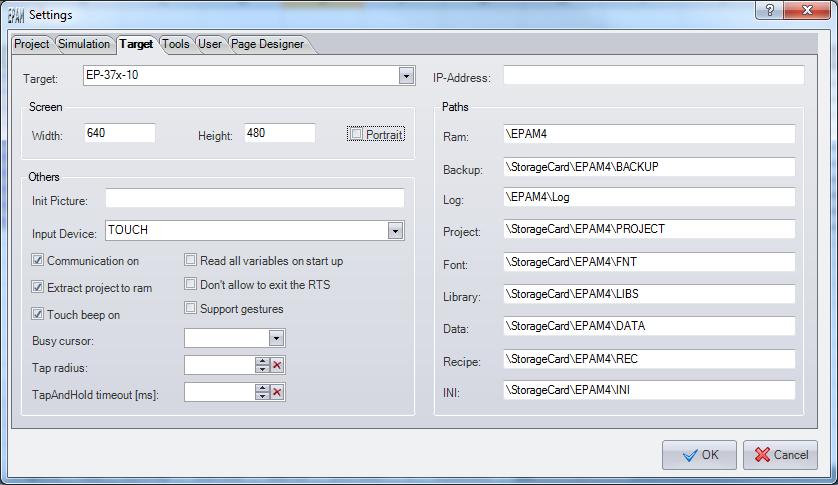Click the screen Height field
The image size is (838, 485).
(x=280, y=133)
